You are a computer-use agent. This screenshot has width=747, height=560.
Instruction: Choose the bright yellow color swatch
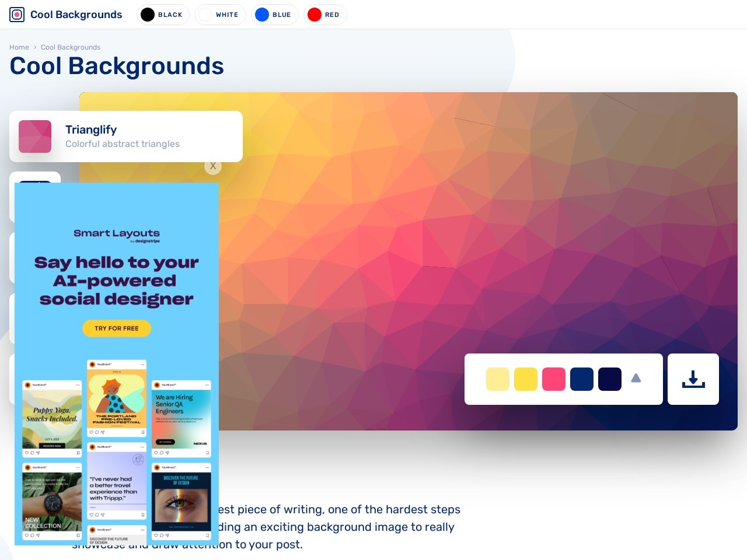coord(526,379)
